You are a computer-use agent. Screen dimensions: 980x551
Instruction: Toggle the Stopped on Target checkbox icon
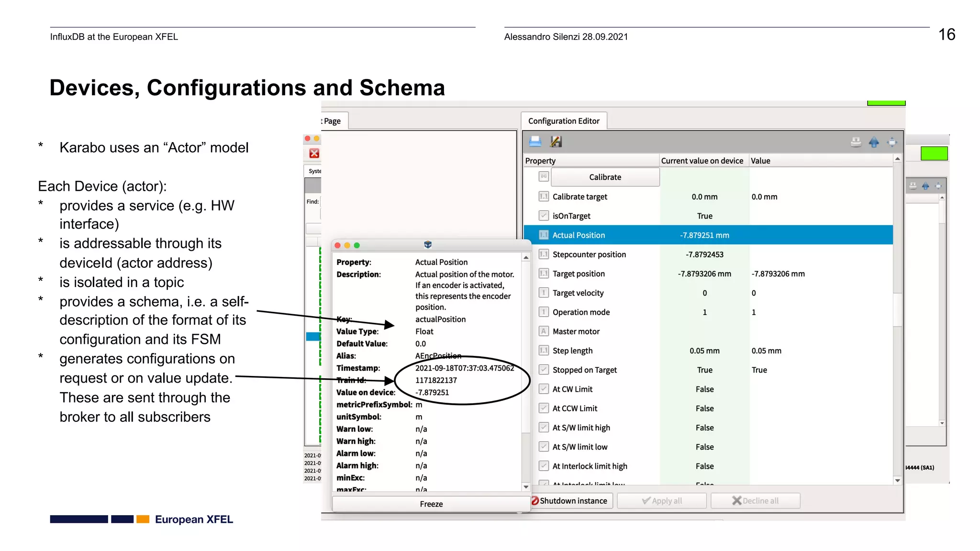544,369
